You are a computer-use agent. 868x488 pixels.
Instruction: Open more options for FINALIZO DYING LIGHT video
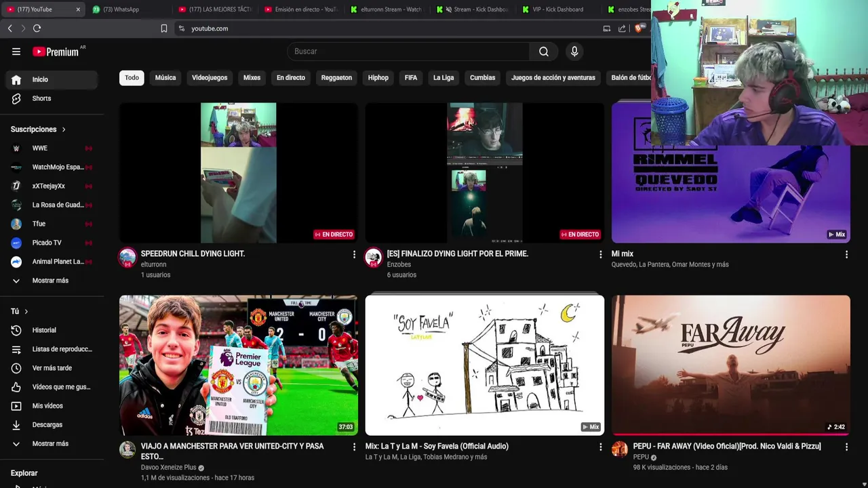coord(600,254)
